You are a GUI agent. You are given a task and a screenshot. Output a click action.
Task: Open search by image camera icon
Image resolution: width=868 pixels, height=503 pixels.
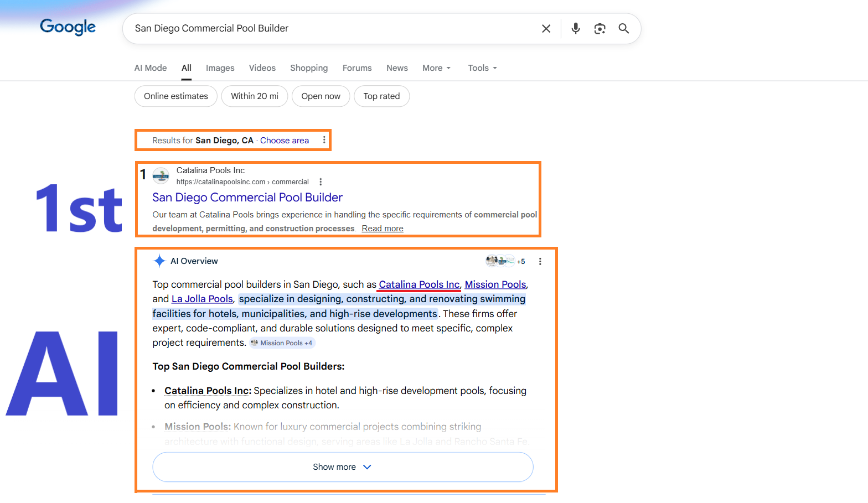click(x=600, y=29)
